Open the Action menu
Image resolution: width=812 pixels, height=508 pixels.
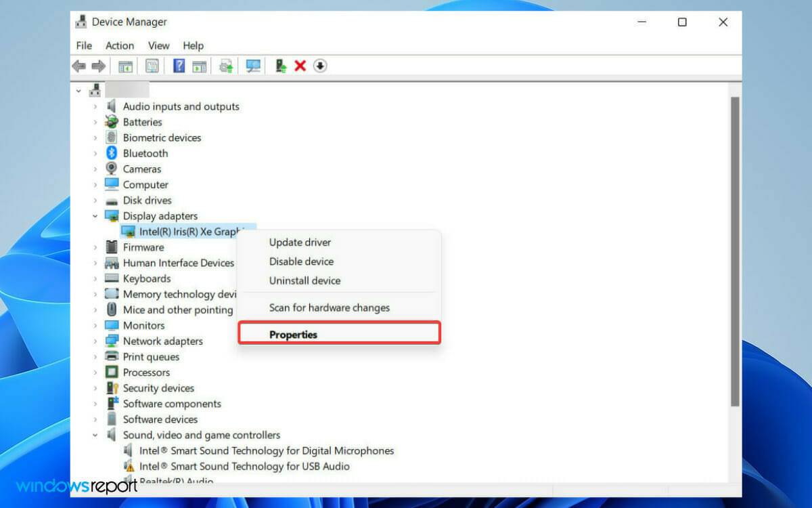(x=120, y=45)
